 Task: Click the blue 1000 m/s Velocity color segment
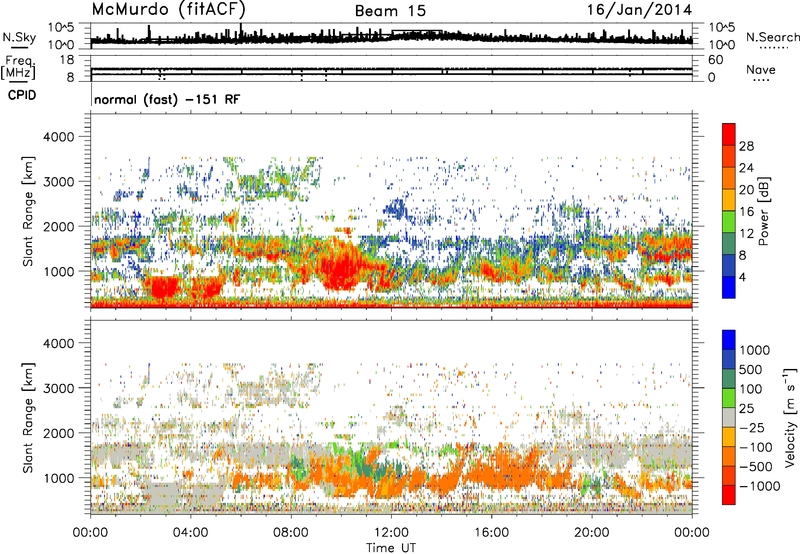click(x=729, y=340)
